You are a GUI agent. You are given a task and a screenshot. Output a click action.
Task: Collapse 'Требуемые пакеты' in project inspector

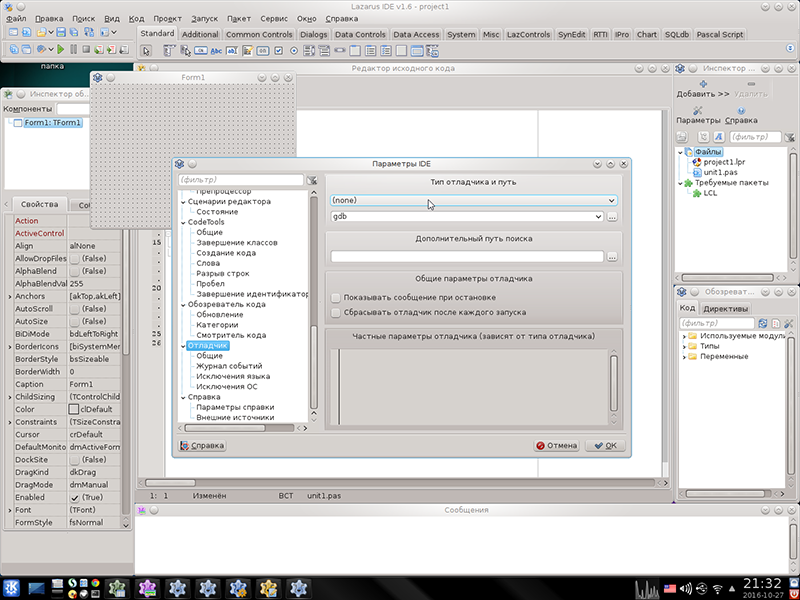pyautogui.click(x=681, y=183)
